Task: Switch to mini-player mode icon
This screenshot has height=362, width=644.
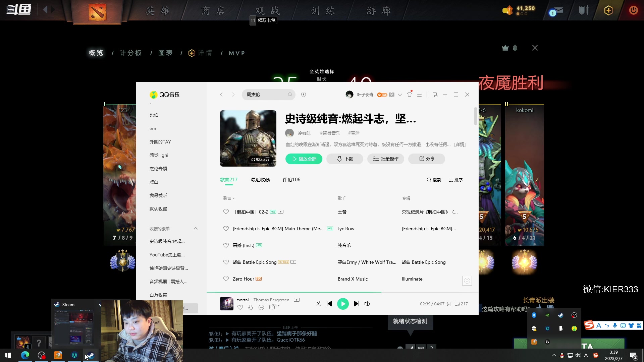Action: [x=435, y=95]
